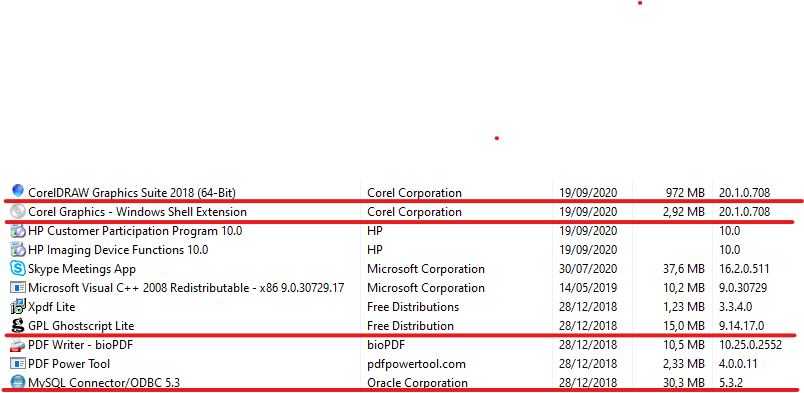
Task: Click publisher pdfpowertool.com cell
Action: click(x=416, y=364)
